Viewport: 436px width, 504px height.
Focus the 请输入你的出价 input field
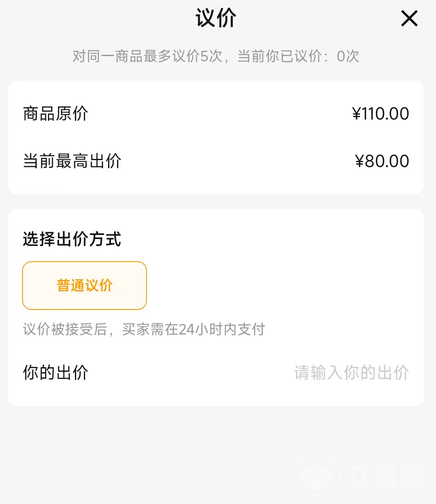pos(351,373)
